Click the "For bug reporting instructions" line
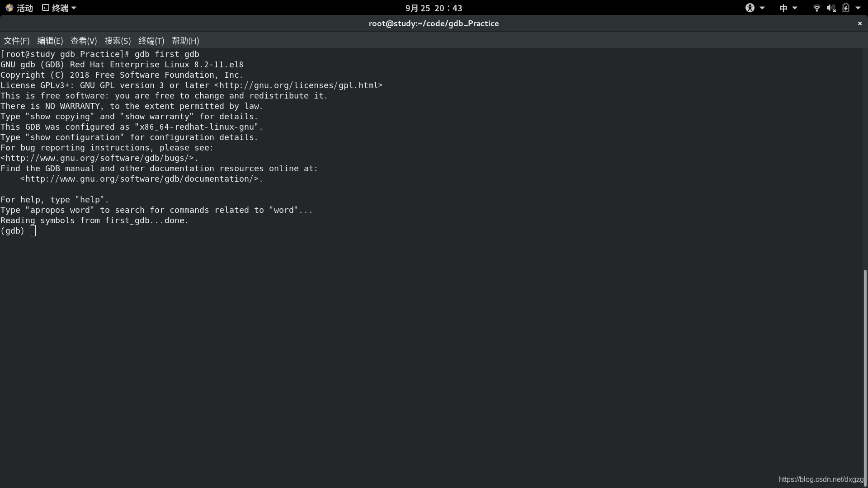 107,148
